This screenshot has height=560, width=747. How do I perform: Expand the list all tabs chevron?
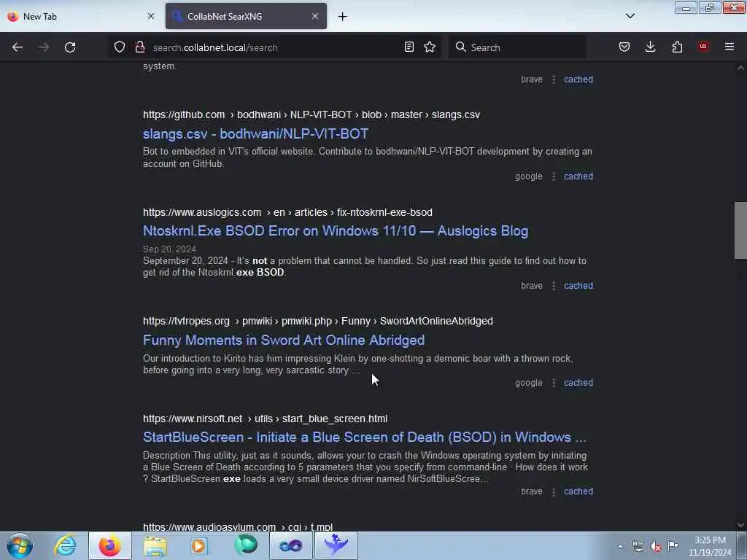630,16
